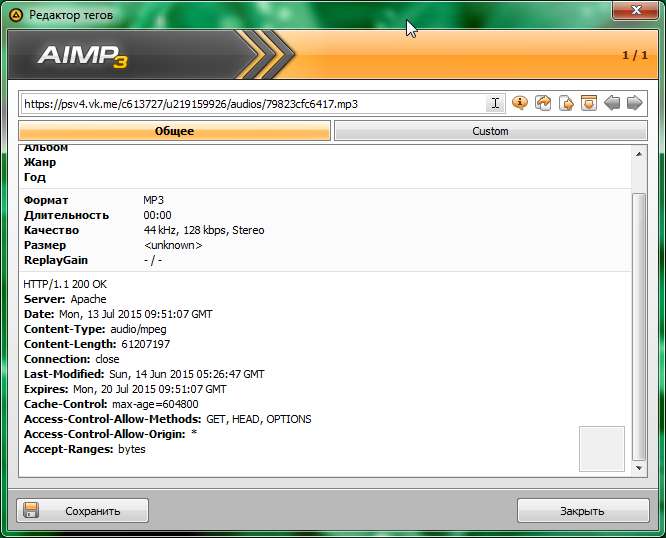Click the floppy disk icon on Сохранить

pyautogui.click(x=31, y=510)
